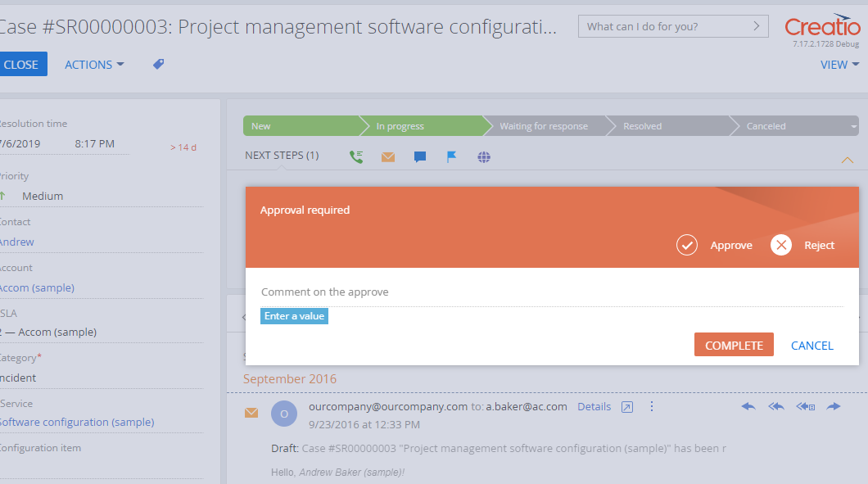This screenshot has width=868, height=484.
Task: Click the reply-all arrows on the email
Action: [776, 406]
